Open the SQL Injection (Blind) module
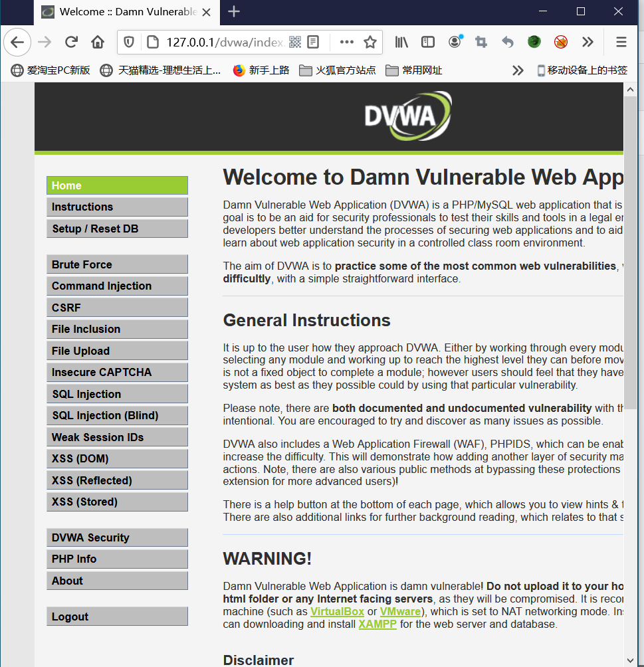This screenshot has height=667, width=644. (x=117, y=415)
